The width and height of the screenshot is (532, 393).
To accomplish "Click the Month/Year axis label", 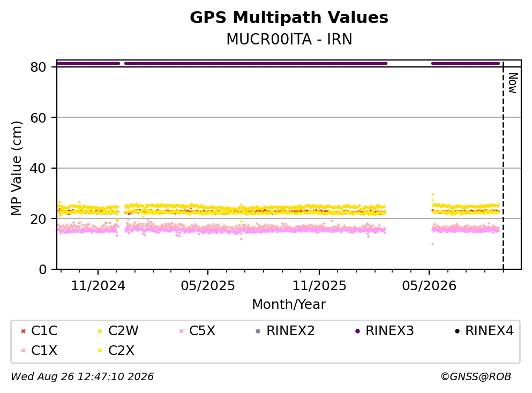I will tap(289, 305).
